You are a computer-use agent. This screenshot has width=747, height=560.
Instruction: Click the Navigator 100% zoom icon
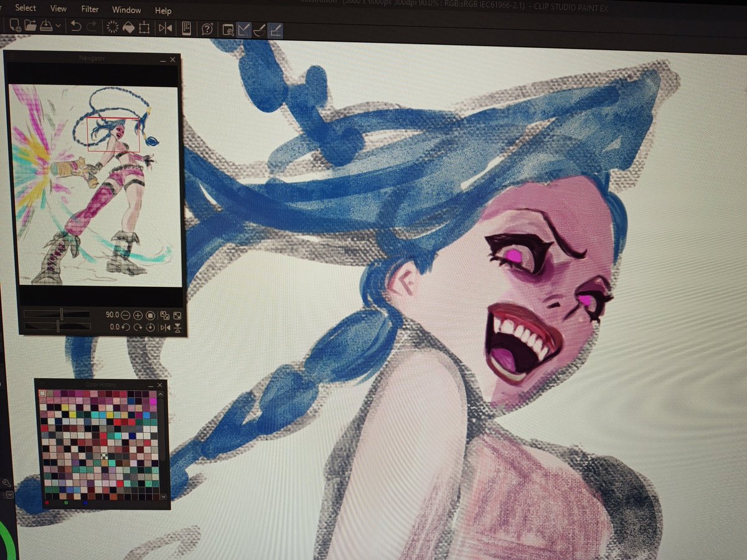(x=149, y=315)
